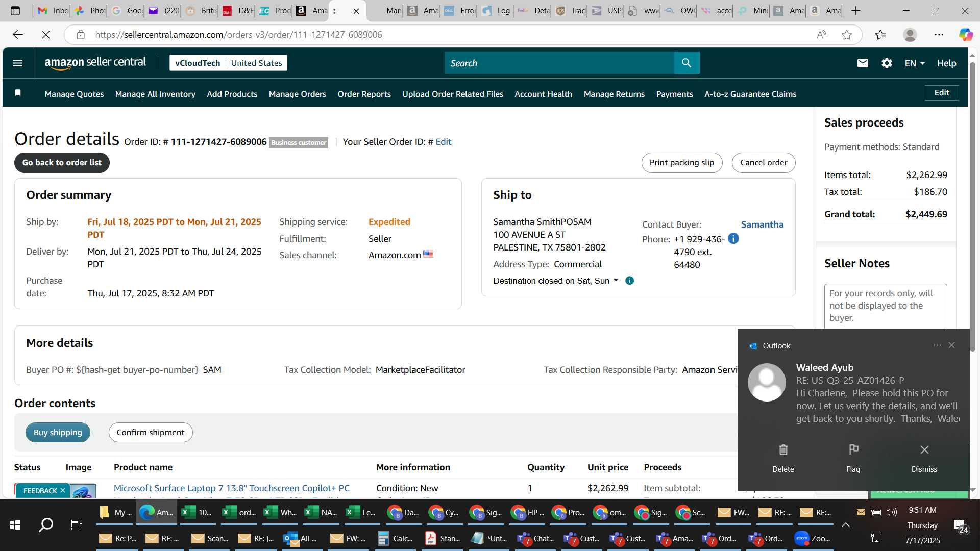Open a new browser tab

[856, 11]
